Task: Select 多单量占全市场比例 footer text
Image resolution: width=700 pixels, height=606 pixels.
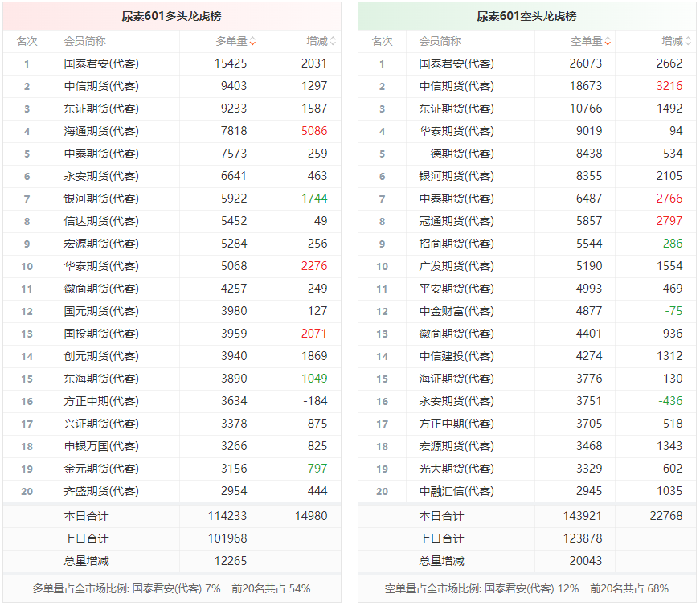Action: tap(171, 589)
